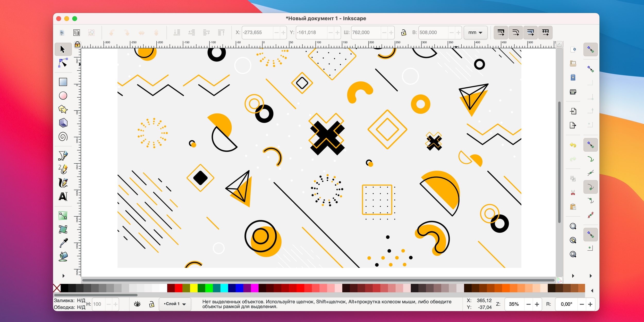Image resolution: width=644 pixels, height=322 pixels.
Task: Toggle the global snapping button
Action: 591,49
